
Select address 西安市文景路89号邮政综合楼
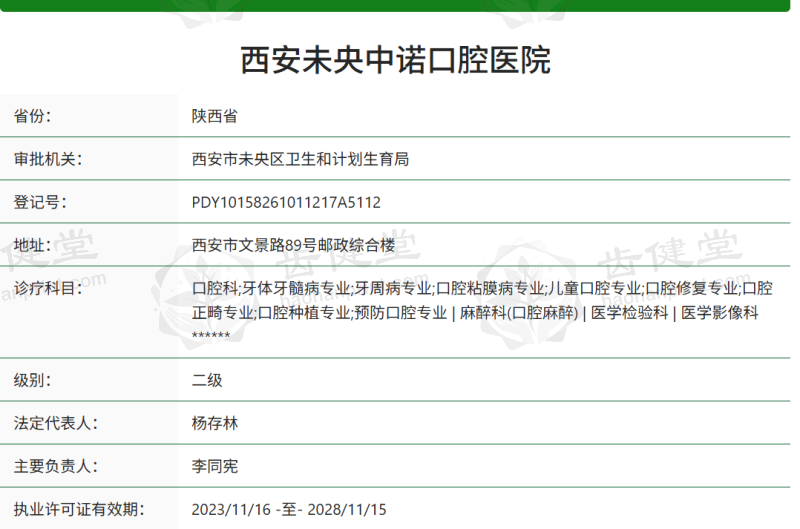(x=293, y=245)
